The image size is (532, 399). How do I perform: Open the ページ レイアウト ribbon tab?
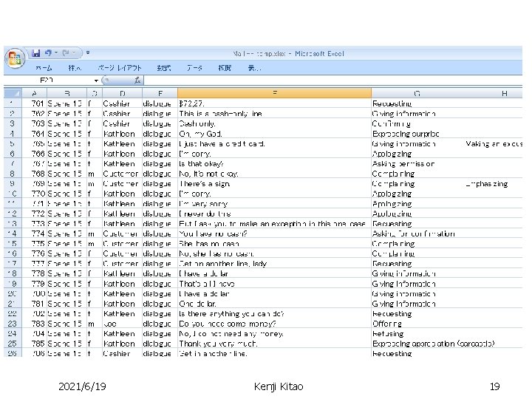click(x=120, y=68)
